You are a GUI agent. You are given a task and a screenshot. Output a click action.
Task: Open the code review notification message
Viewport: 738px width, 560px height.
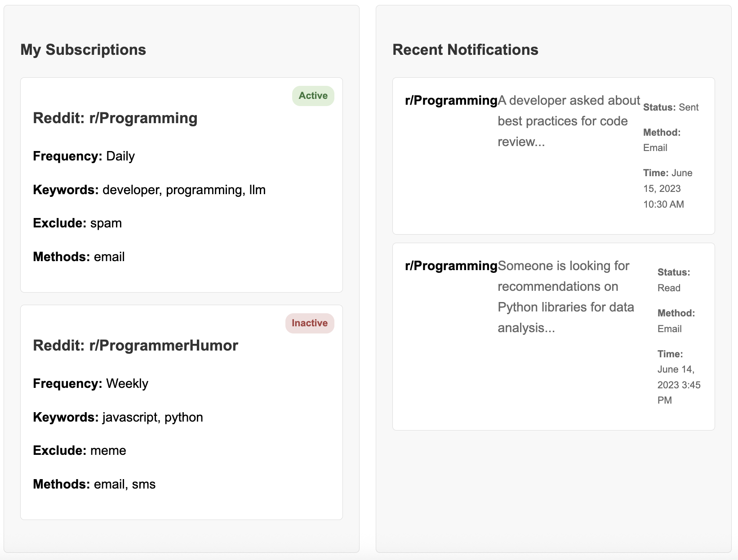(x=568, y=121)
